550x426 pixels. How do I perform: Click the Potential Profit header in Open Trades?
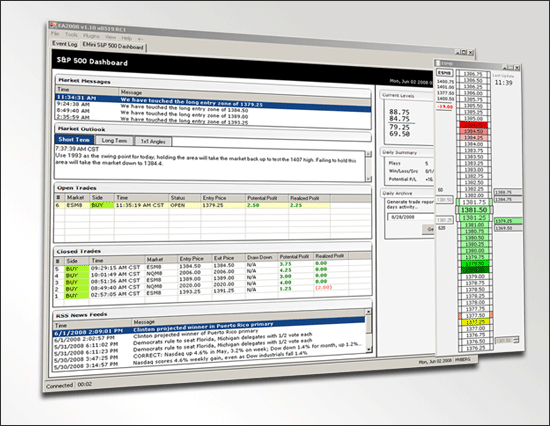tap(267, 198)
